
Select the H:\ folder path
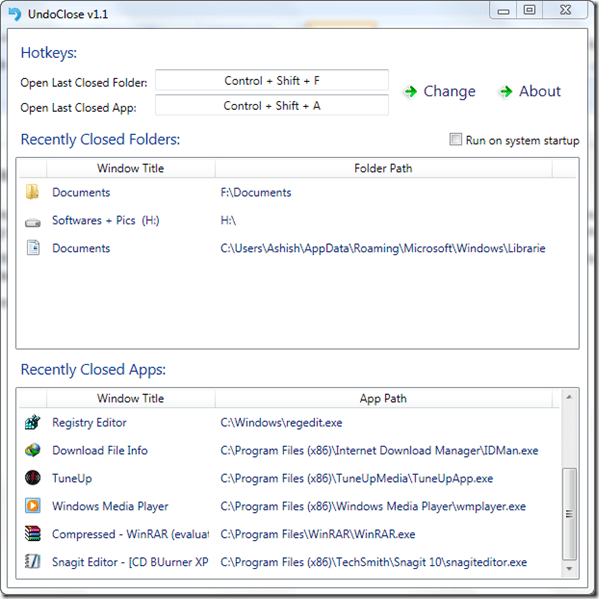pos(228,220)
